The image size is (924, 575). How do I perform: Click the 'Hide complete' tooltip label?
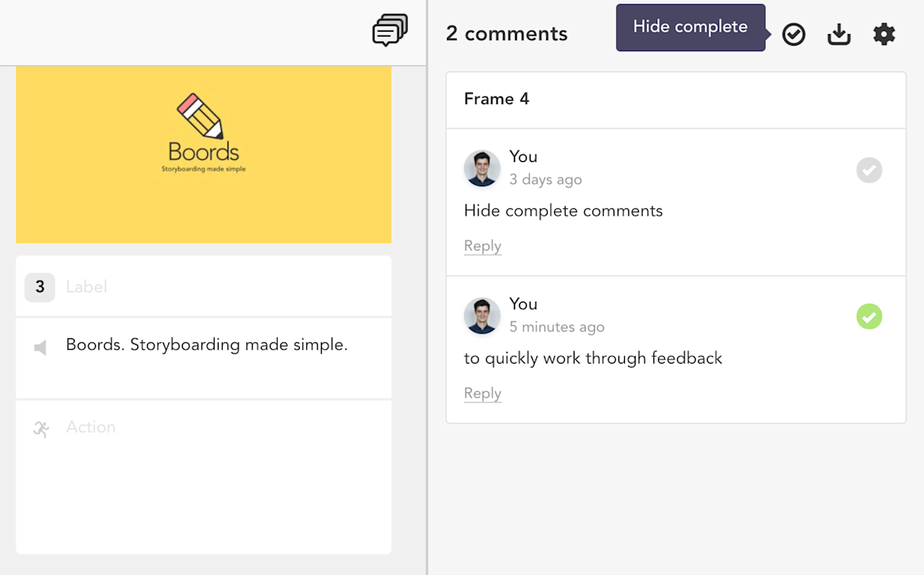(x=690, y=27)
